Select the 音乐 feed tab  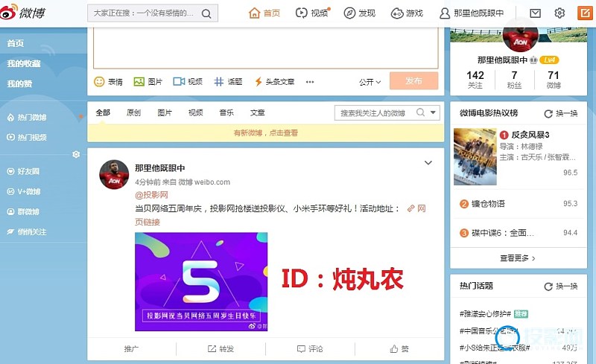tap(226, 112)
